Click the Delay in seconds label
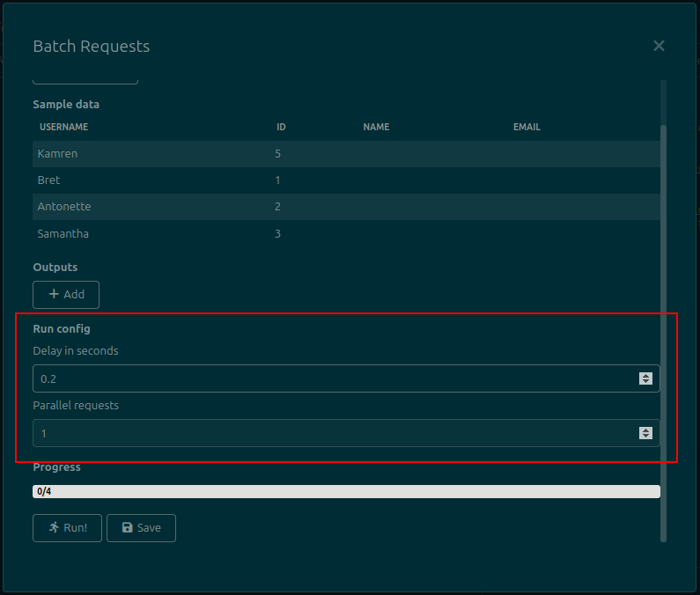 pos(76,351)
